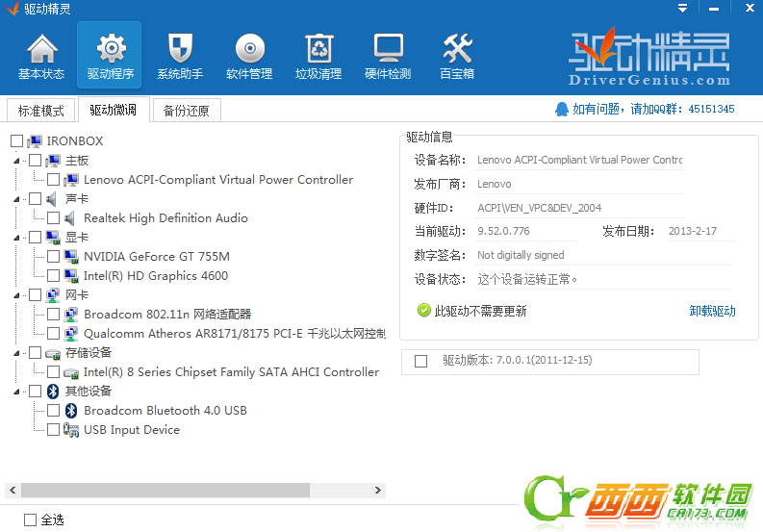Collapse the 其他设备 tree node
The width and height of the screenshot is (763, 532).
coord(16,392)
